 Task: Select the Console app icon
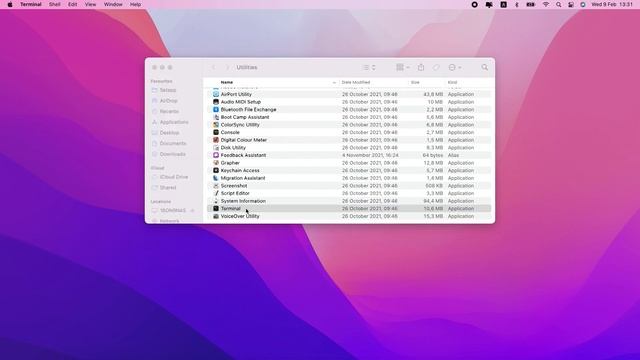point(216,132)
